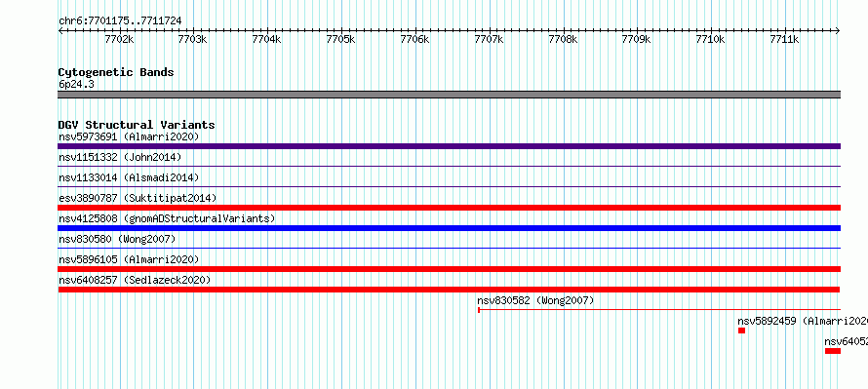Open variant label nsv830580 (Wong2007)
The image size is (868, 389).
pos(117,239)
